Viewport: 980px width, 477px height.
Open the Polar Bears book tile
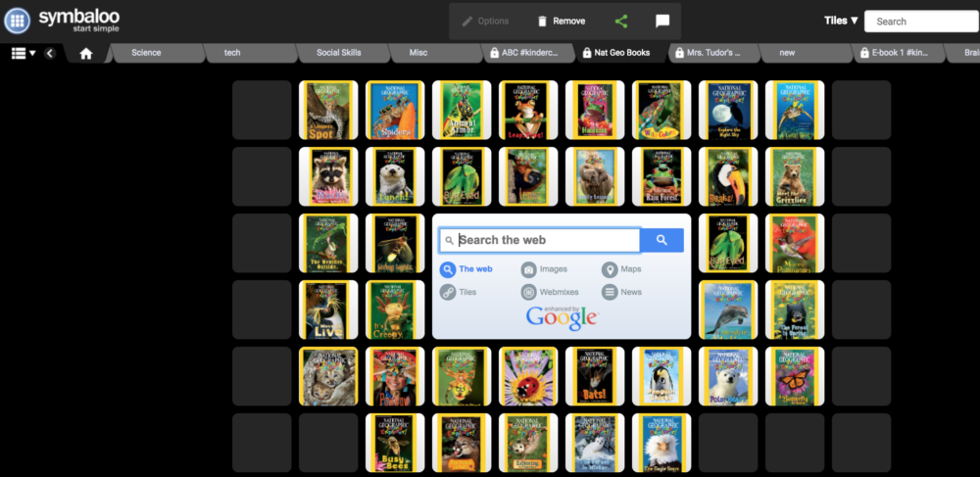(728, 376)
